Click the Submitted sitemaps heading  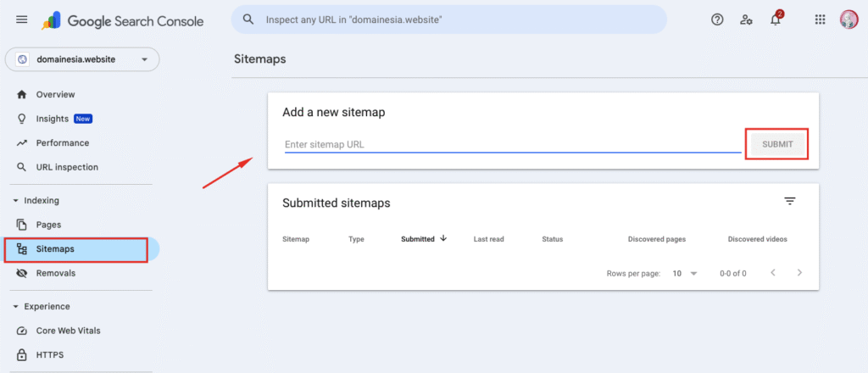click(336, 203)
